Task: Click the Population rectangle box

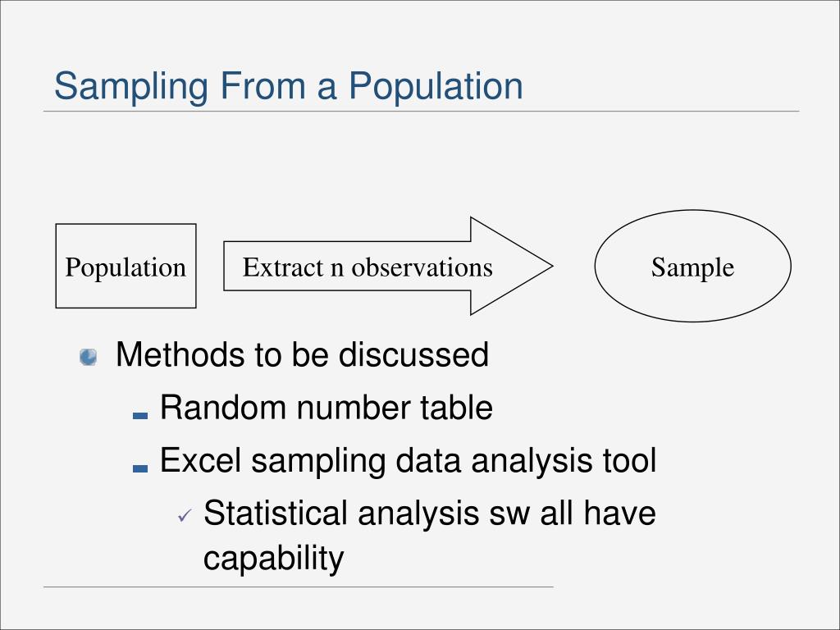Action: click(x=126, y=266)
